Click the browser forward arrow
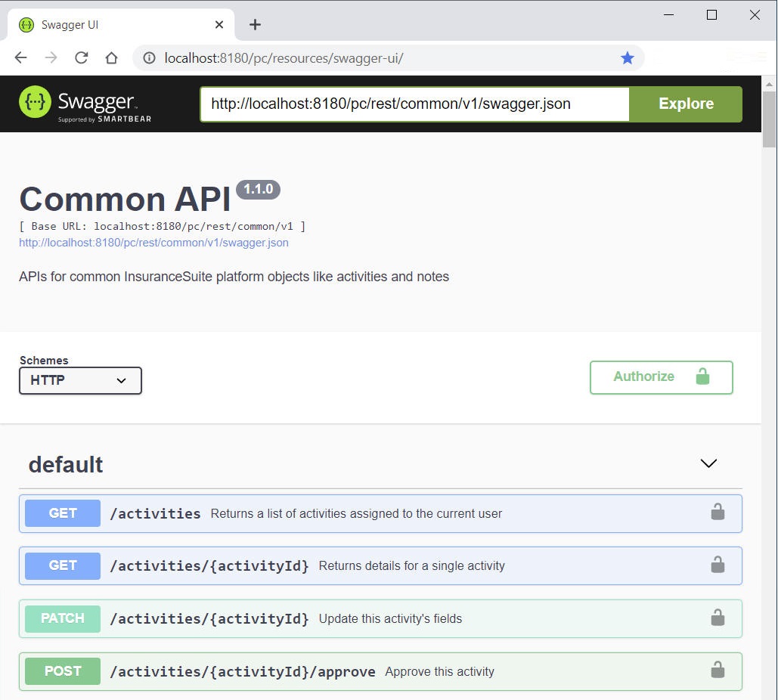Screen dimensions: 778x700 pos(50,57)
